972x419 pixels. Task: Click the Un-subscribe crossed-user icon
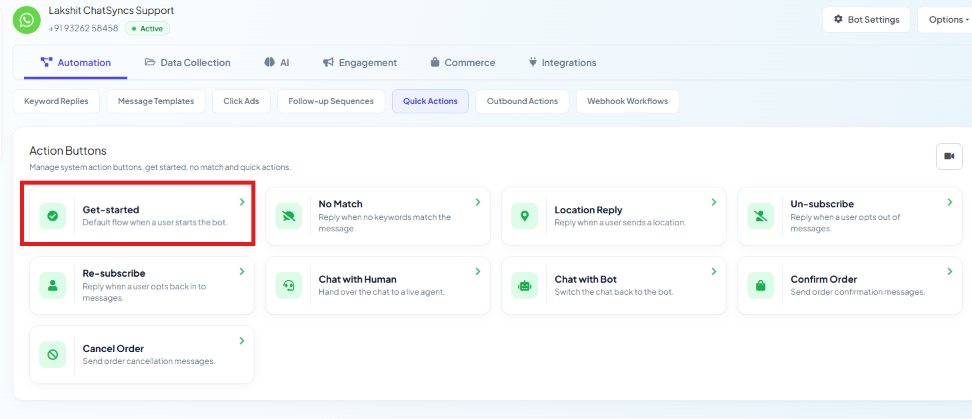click(761, 216)
